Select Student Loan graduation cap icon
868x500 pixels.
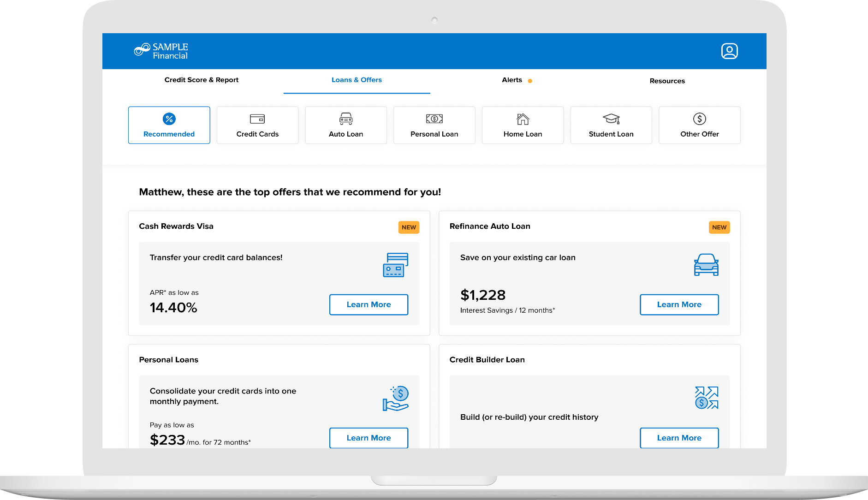611,119
